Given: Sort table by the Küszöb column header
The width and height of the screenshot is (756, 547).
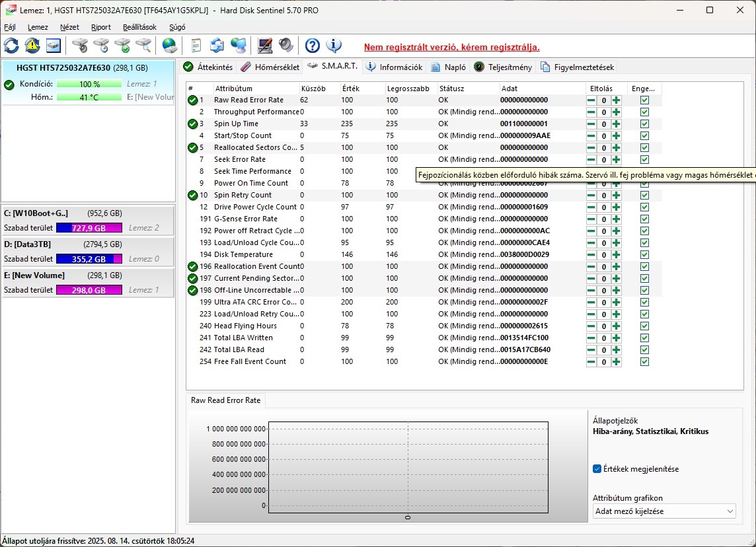Looking at the screenshot, I should [x=319, y=89].
